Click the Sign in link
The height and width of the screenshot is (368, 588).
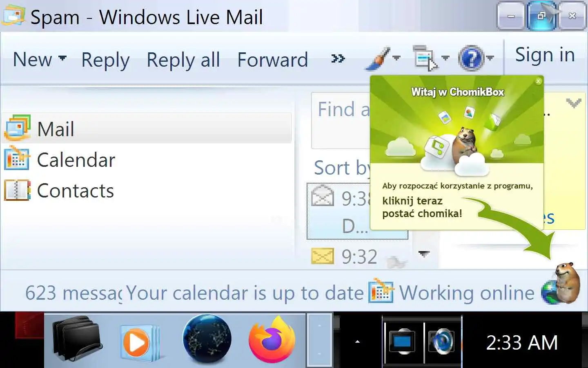[545, 55]
